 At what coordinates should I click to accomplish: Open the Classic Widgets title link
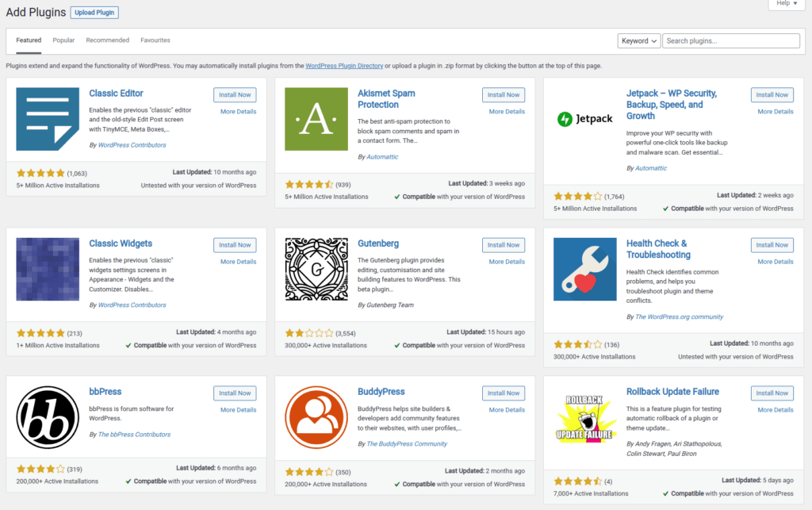121,243
